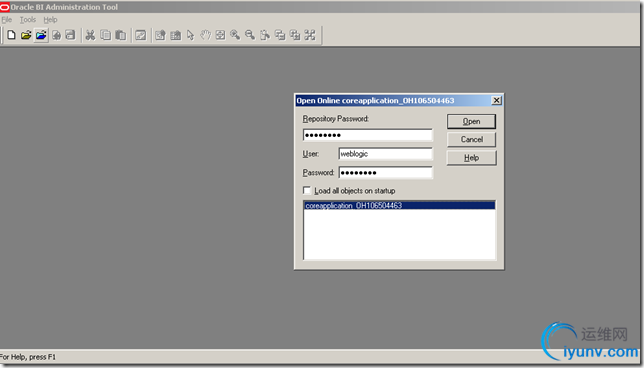Screen dimensions: 644x368
Task: Click the third-from-last toolbar table icon
Action: pyautogui.click(x=280, y=35)
